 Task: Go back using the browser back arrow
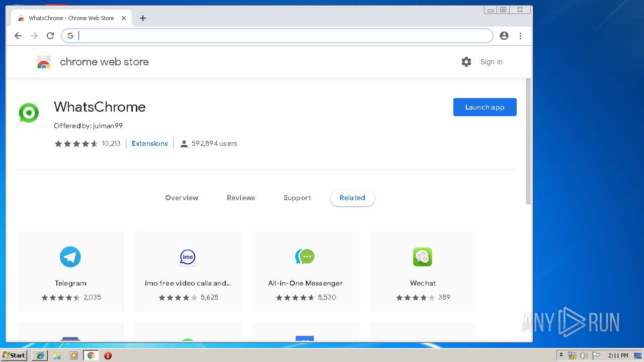coord(18,36)
